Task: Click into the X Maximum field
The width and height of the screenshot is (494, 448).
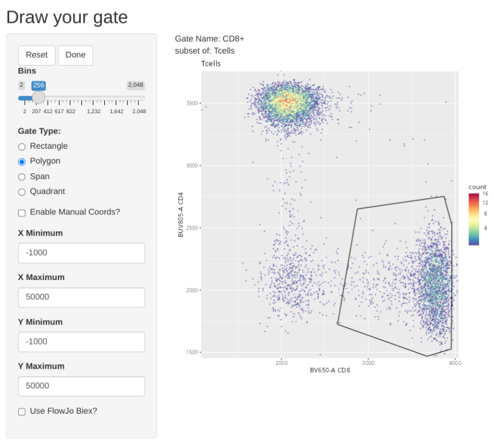Action: tap(81, 297)
